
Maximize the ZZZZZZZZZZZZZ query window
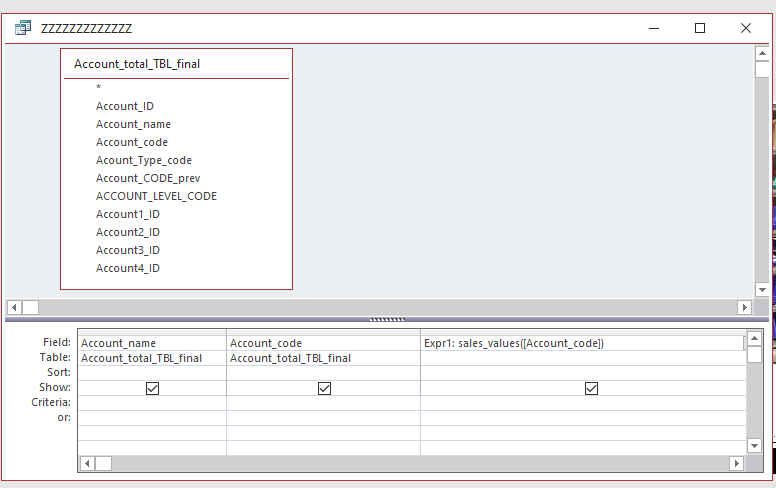[700, 28]
